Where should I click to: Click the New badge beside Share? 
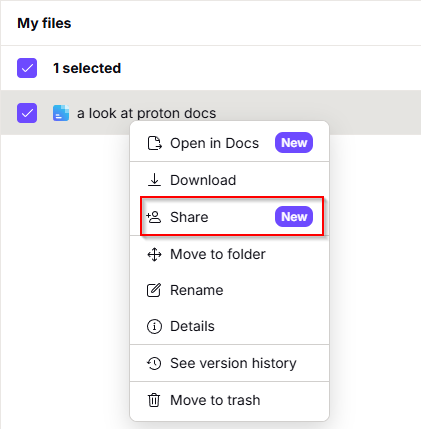[294, 217]
